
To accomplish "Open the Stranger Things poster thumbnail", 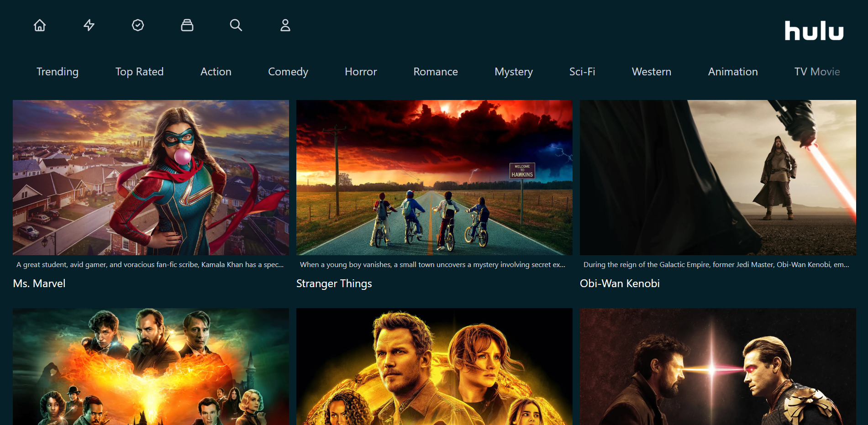I will 434,178.
